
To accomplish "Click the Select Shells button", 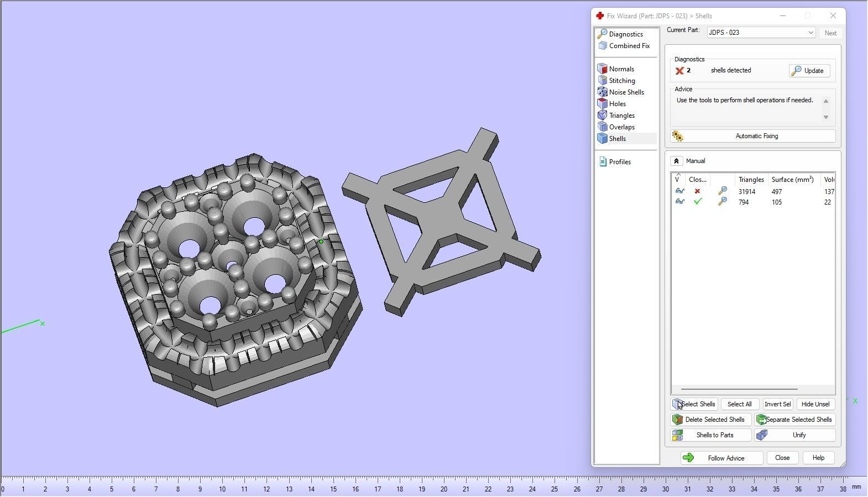I will pos(694,404).
